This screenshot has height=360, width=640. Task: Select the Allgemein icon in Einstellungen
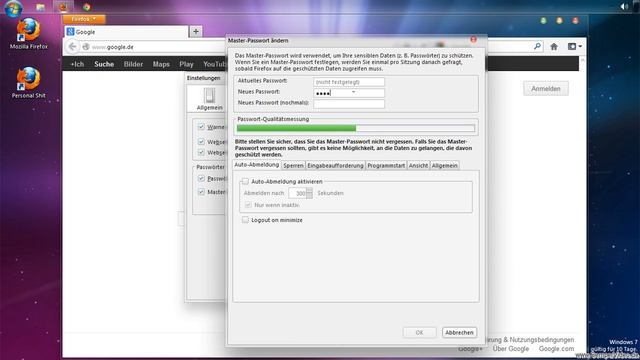209,99
